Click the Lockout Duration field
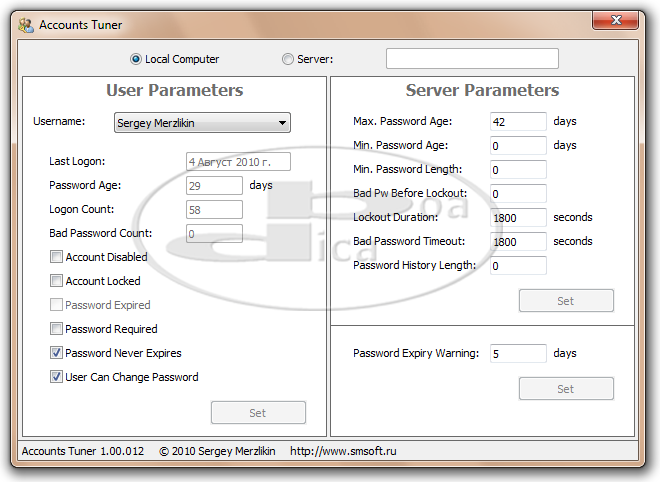The width and height of the screenshot is (660, 482). (x=518, y=218)
